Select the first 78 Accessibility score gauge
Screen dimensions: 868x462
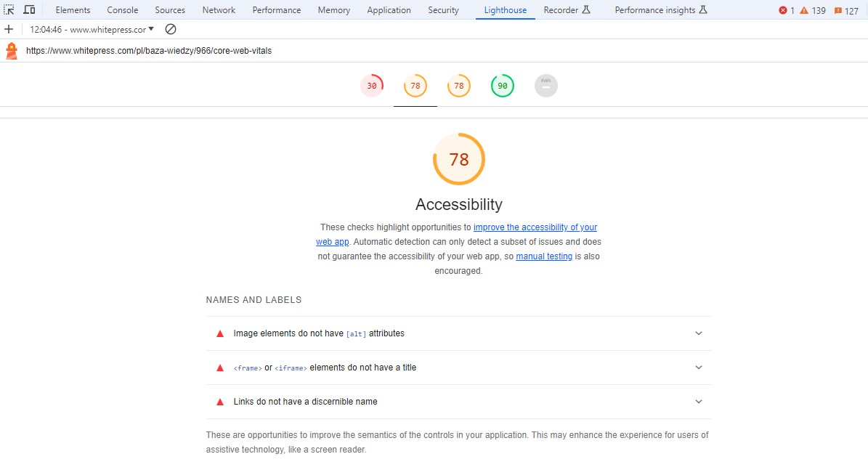click(415, 86)
